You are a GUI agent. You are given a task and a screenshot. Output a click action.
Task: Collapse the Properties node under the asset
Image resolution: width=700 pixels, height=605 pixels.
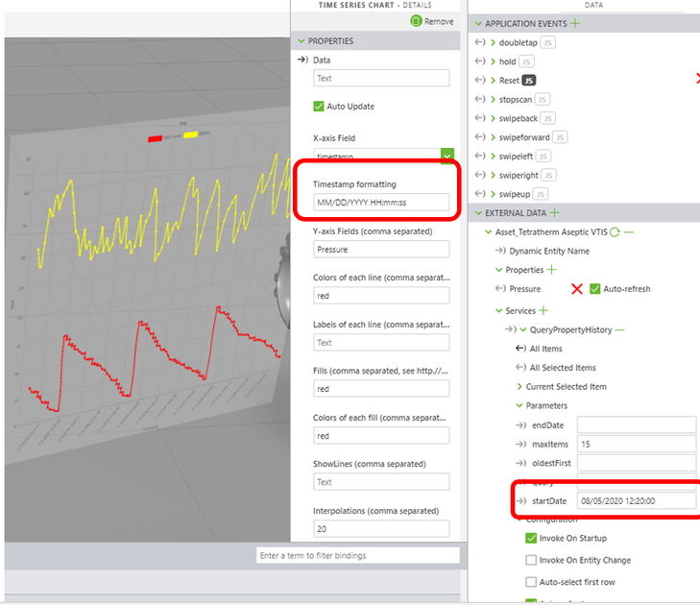[x=498, y=270]
